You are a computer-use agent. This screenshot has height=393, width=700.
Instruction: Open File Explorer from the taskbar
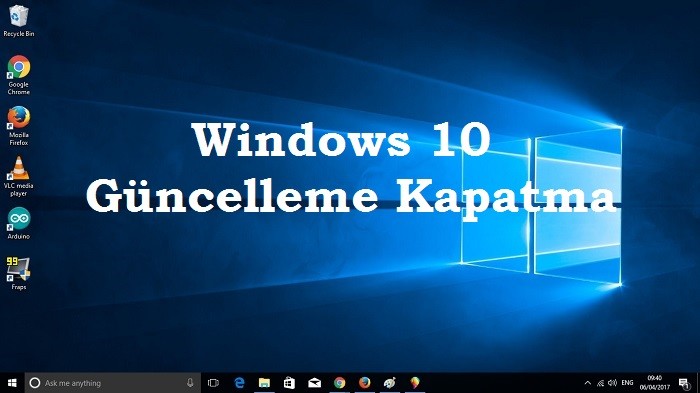click(264, 383)
